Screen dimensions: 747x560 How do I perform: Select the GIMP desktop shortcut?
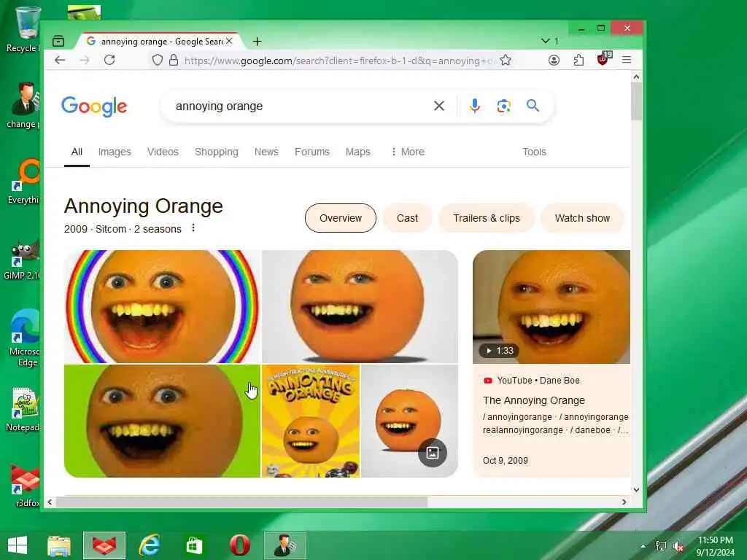pyautogui.click(x=23, y=260)
